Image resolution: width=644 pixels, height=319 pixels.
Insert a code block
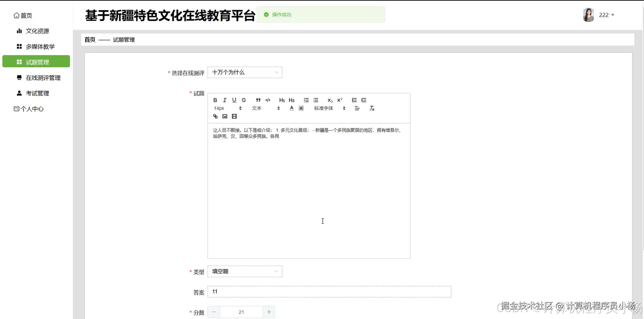pyautogui.click(x=268, y=100)
